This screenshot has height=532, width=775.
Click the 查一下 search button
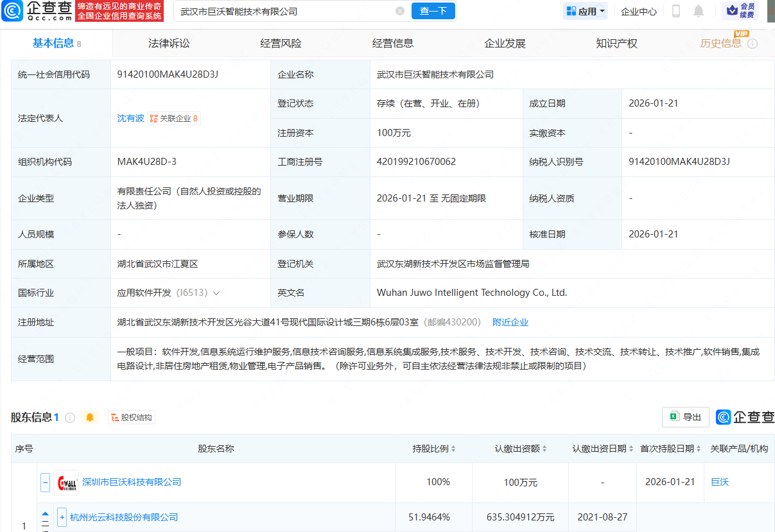coord(433,11)
